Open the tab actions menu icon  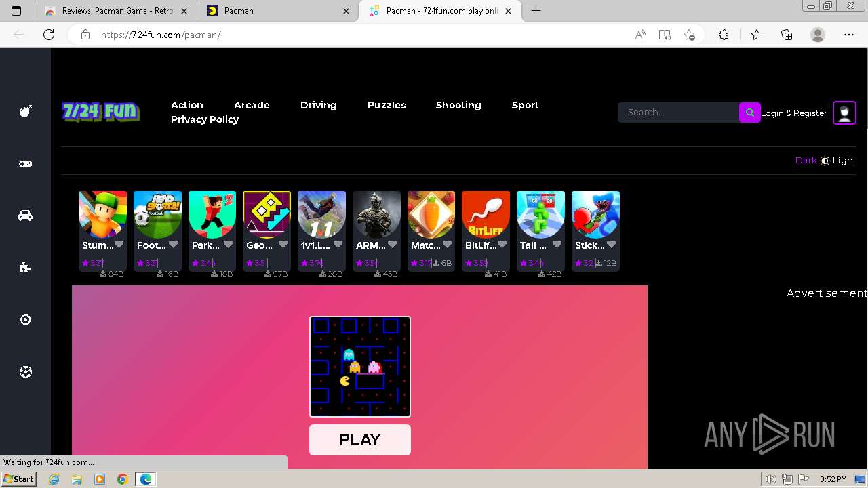(x=16, y=11)
